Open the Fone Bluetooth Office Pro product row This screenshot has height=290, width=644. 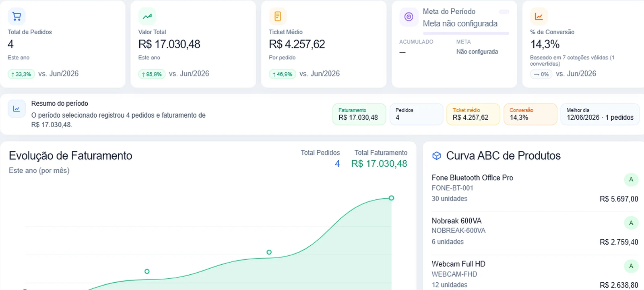pos(535,188)
